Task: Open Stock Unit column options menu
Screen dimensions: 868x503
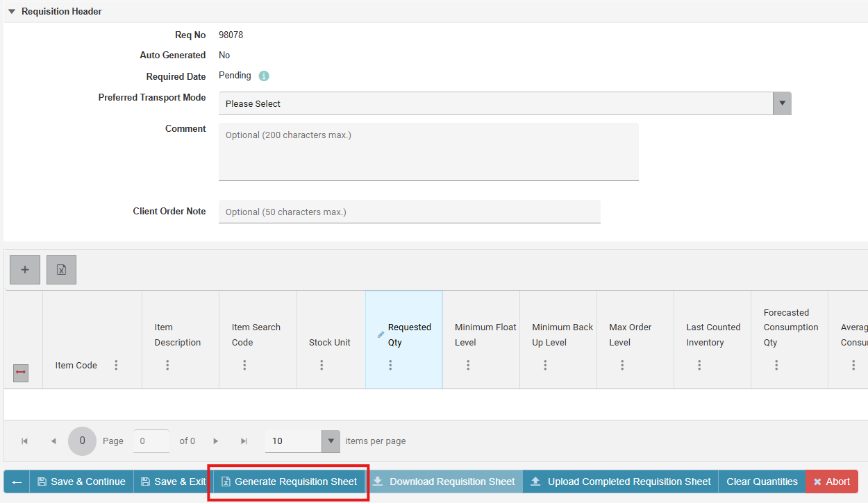Action: [322, 365]
